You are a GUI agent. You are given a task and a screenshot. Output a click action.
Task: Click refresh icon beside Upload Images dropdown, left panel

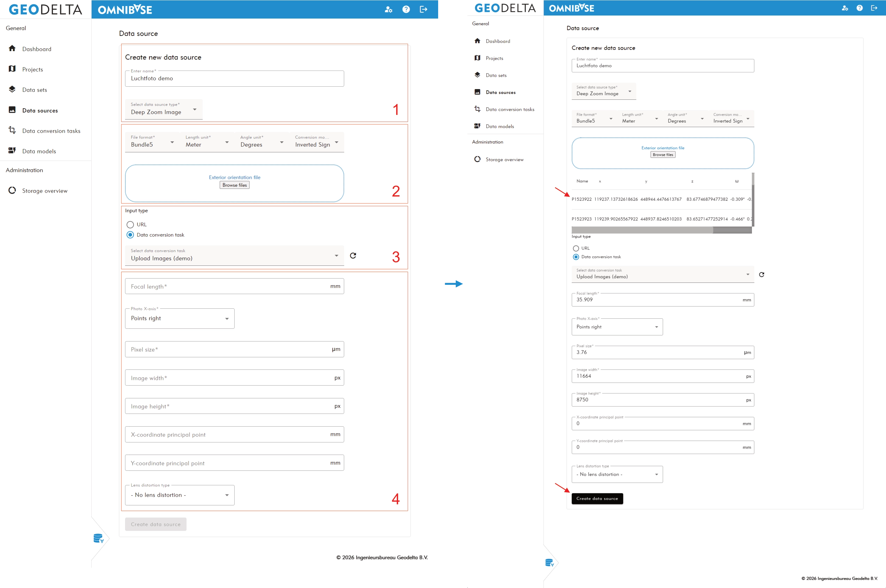coord(353,255)
